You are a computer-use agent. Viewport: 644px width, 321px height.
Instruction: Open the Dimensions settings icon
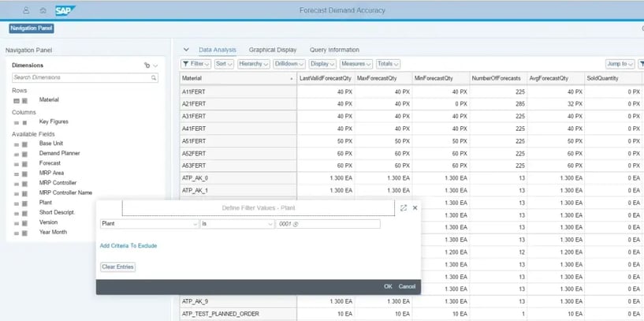click(x=147, y=65)
